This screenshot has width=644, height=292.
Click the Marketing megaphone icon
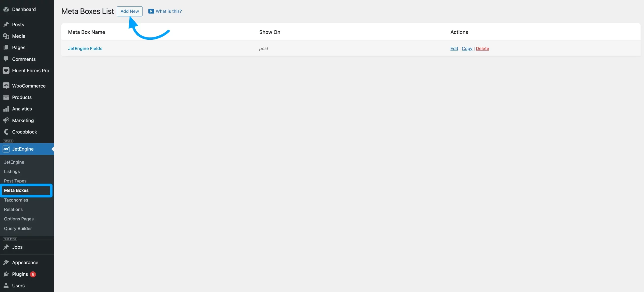point(6,120)
